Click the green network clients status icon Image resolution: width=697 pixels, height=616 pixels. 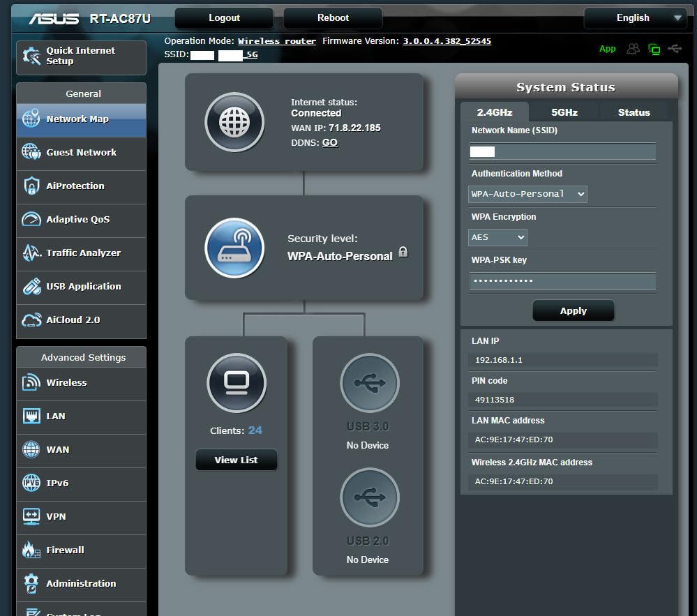click(x=654, y=49)
